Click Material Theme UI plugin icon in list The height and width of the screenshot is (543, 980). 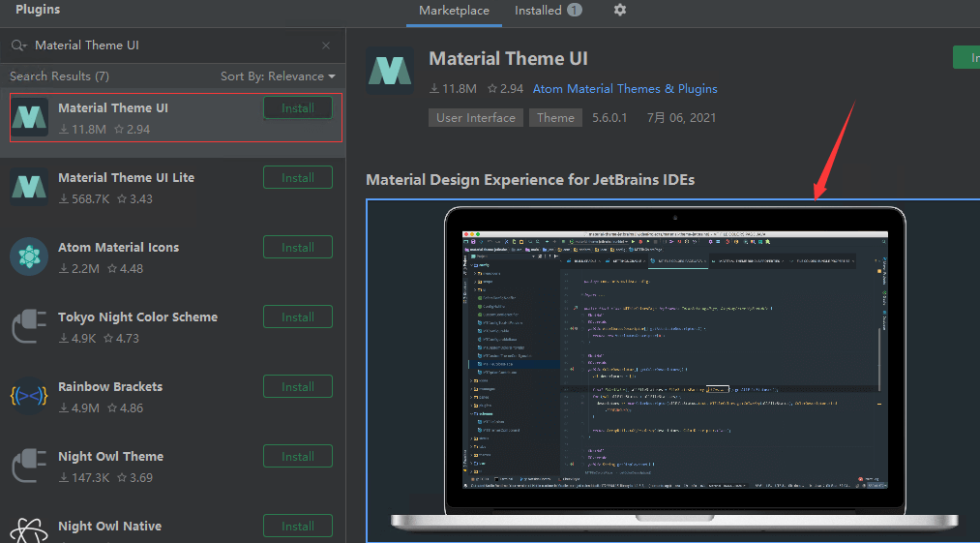click(29, 117)
